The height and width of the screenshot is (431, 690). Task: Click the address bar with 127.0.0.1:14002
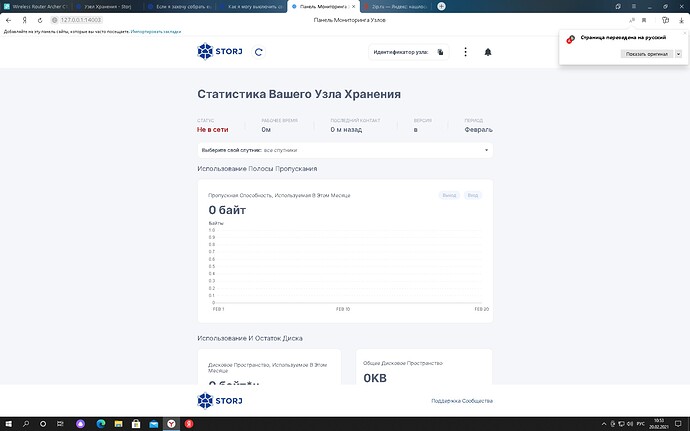pyautogui.click(x=80, y=19)
